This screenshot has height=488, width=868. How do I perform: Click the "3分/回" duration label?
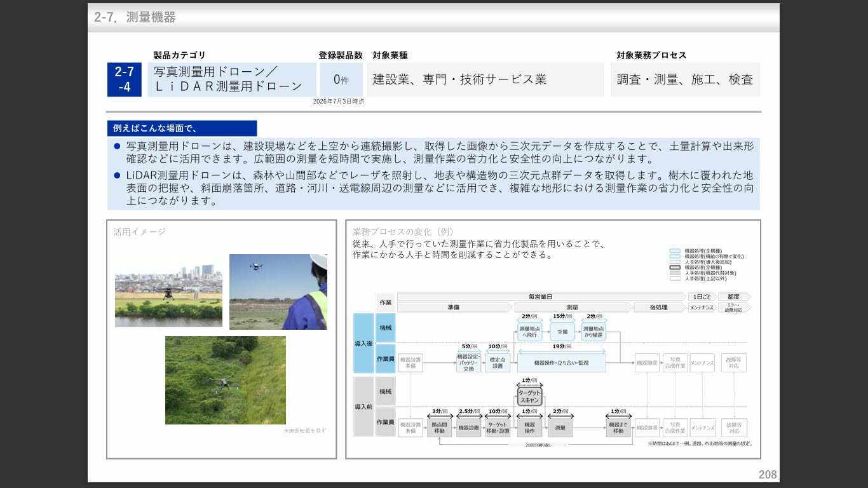(439, 412)
